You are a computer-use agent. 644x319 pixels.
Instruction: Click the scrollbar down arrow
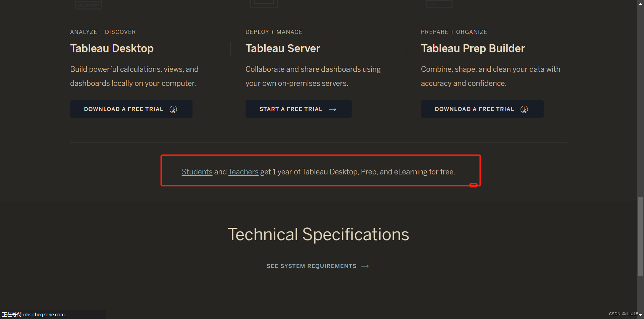click(640, 315)
